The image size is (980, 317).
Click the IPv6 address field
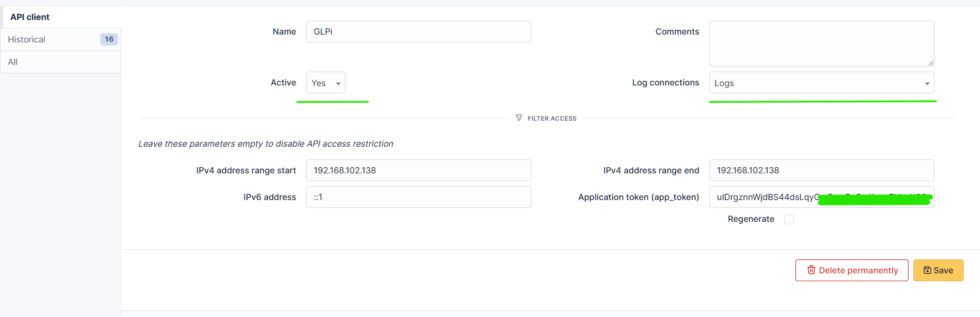[418, 197]
